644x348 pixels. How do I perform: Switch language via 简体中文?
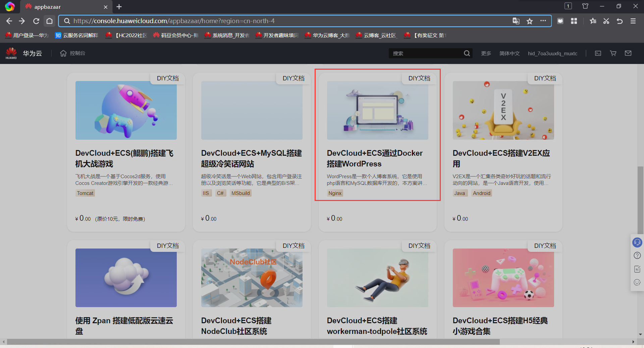[509, 53]
